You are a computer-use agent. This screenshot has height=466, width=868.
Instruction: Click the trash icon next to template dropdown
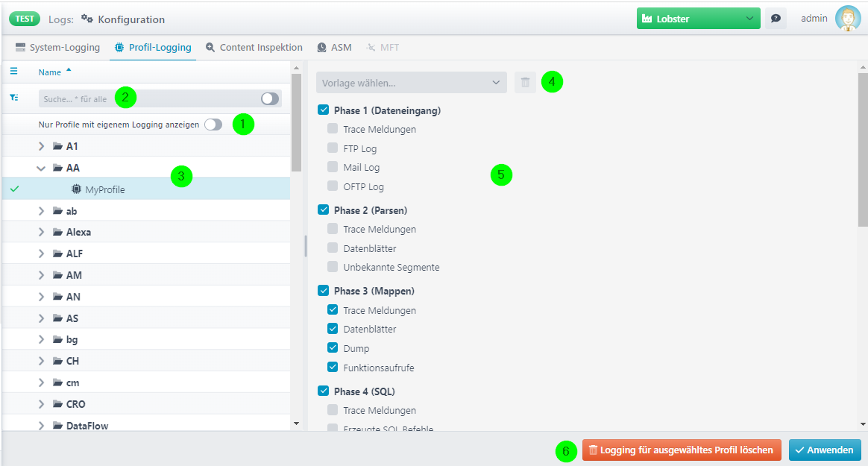tap(525, 83)
